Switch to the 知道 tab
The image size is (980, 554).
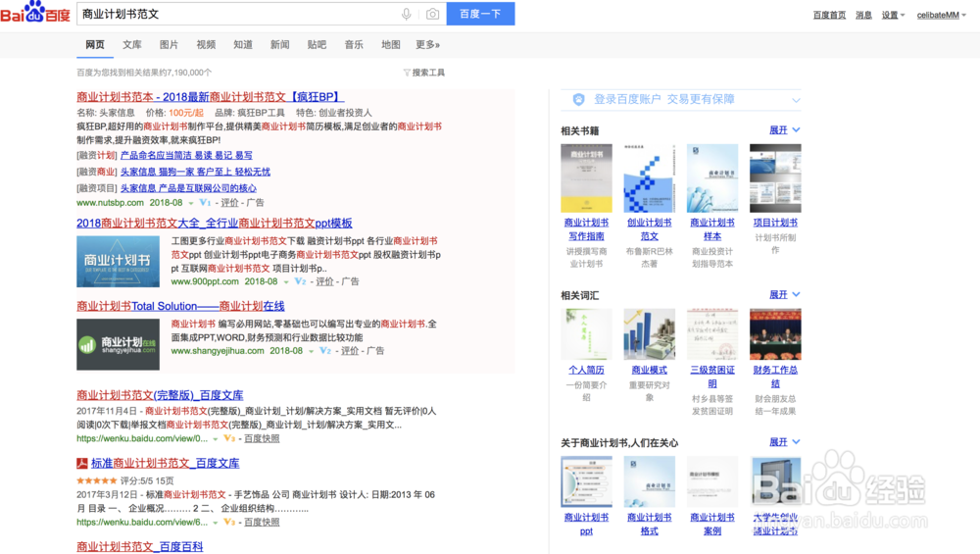click(243, 45)
